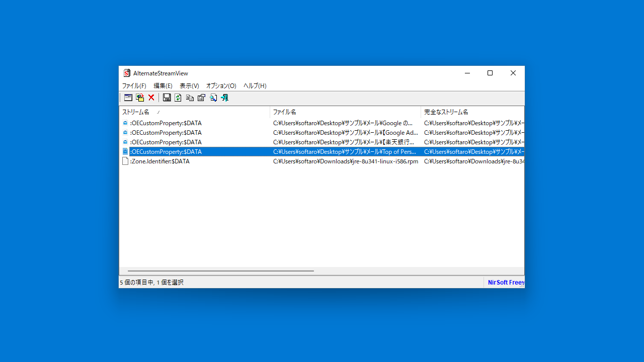Viewport: 644px width, 362px height.
Task: Delete selected streams with the red X icon
Action: [151, 98]
